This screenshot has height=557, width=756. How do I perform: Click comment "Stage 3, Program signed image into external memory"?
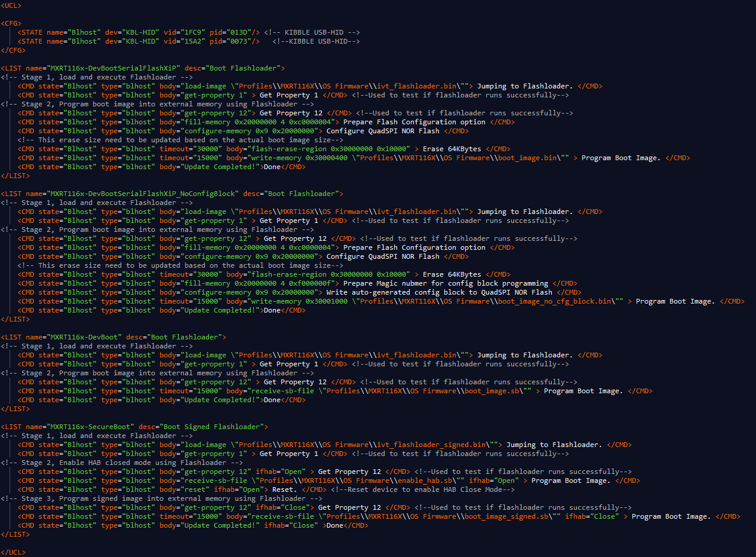(126, 498)
